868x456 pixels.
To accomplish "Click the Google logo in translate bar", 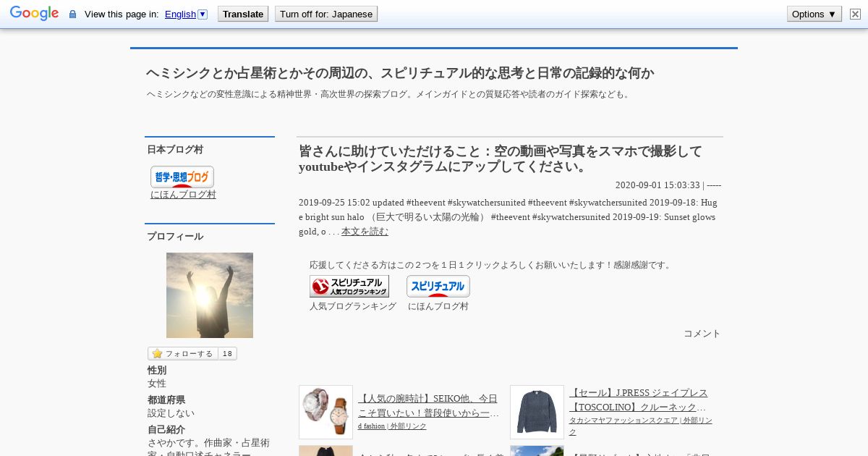I will (34, 14).
